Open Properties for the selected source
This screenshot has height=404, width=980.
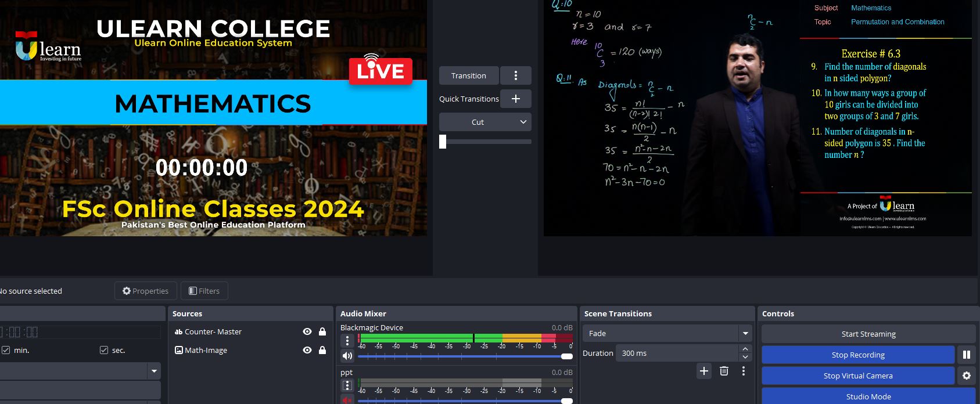[x=145, y=291]
